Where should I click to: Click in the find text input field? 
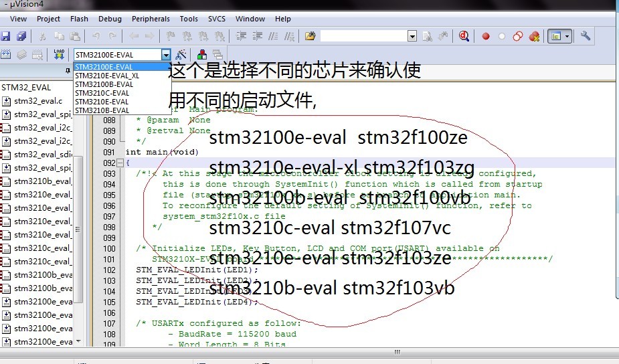pyautogui.click(x=364, y=36)
